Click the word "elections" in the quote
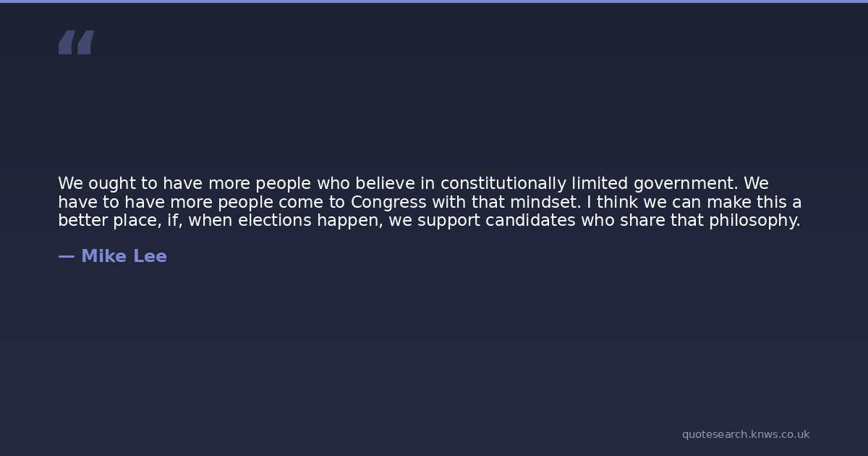This screenshot has width=868, height=456. pyautogui.click(x=275, y=221)
